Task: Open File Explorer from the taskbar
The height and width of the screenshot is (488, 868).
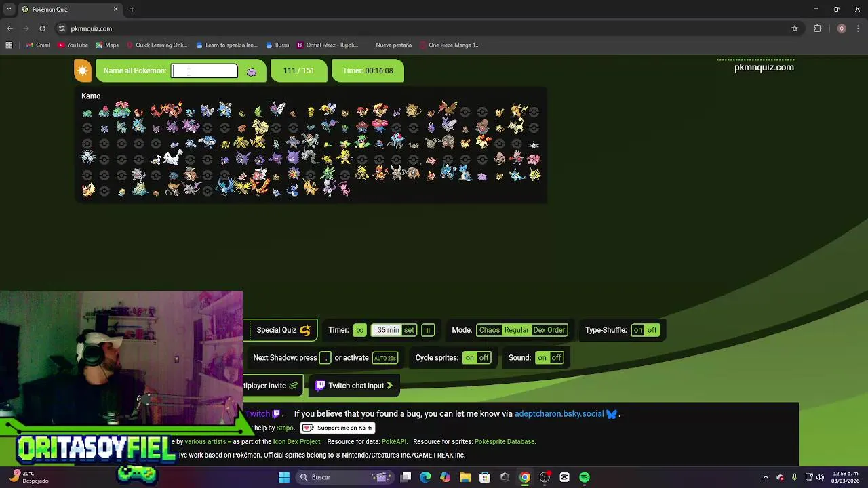Action: [x=465, y=477]
